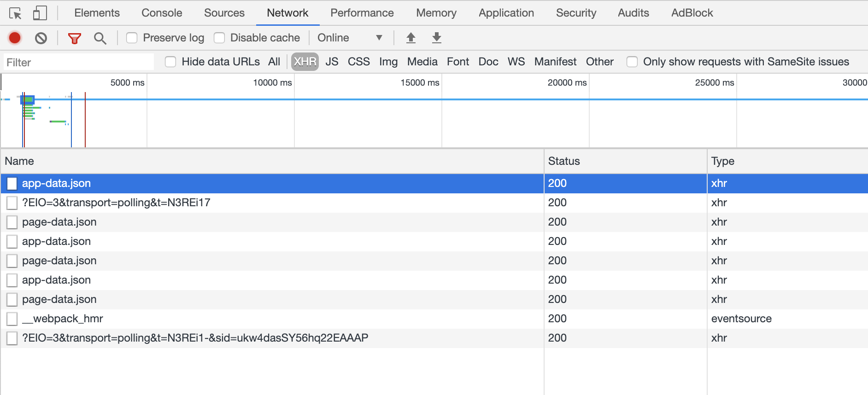
Task: Check Hide data URLs
Action: tap(170, 62)
